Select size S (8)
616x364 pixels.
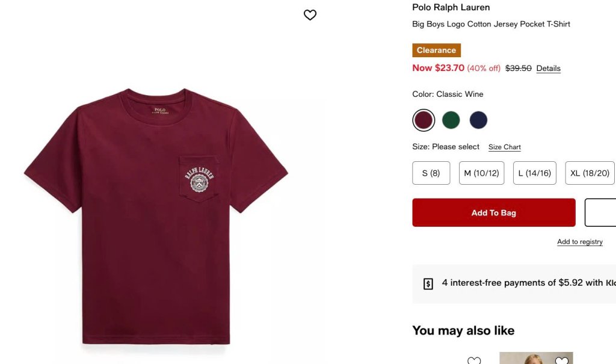tap(431, 173)
